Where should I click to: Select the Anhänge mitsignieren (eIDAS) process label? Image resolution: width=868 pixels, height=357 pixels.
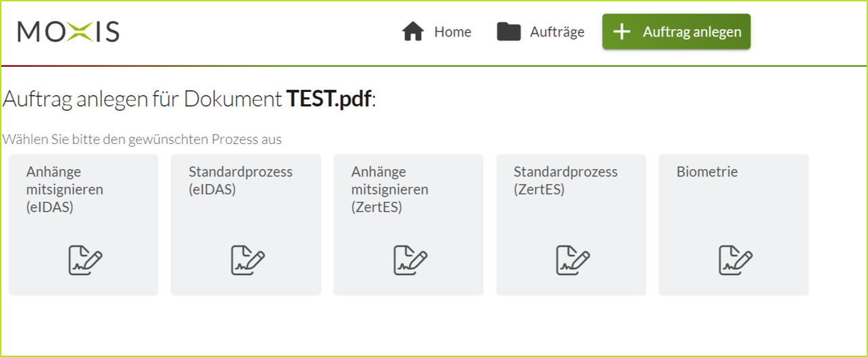pyautogui.click(x=65, y=189)
